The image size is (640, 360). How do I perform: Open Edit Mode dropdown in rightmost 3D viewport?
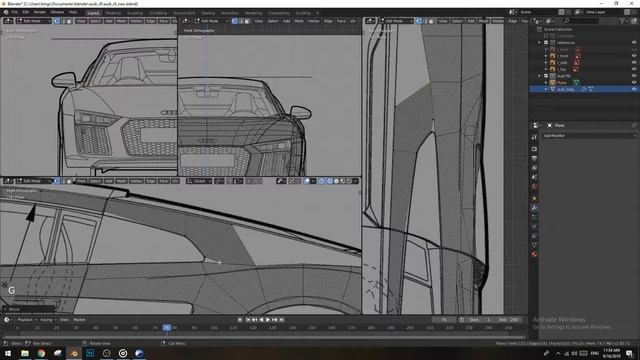tap(396, 21)
